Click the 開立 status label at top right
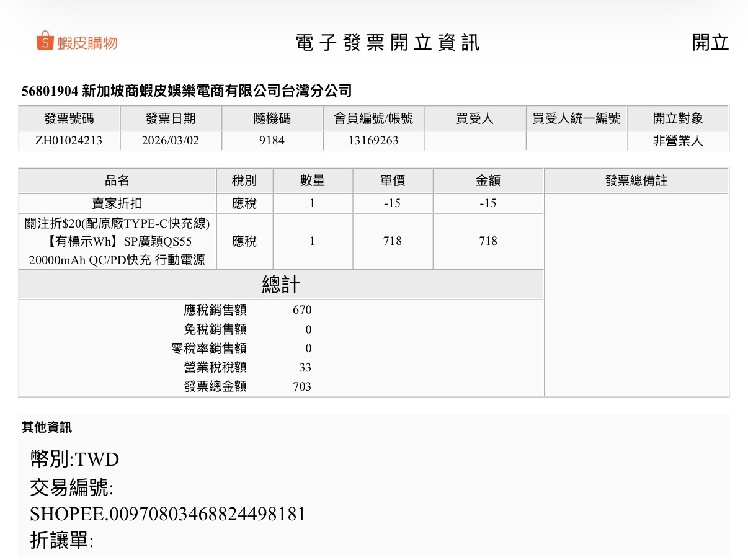This screenshot has height=560, width=748. pyautogui.click(x=710, y=42)
